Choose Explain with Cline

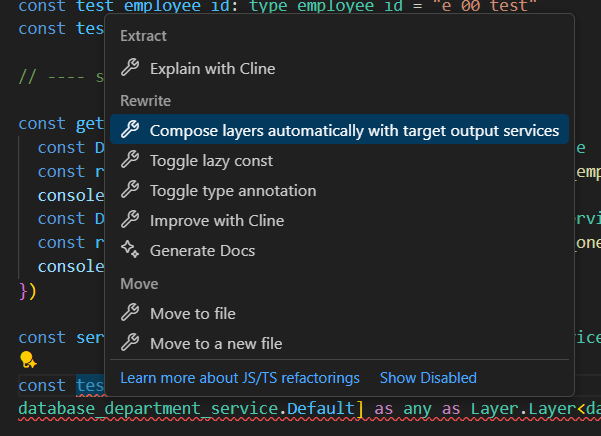coord(339,68)
